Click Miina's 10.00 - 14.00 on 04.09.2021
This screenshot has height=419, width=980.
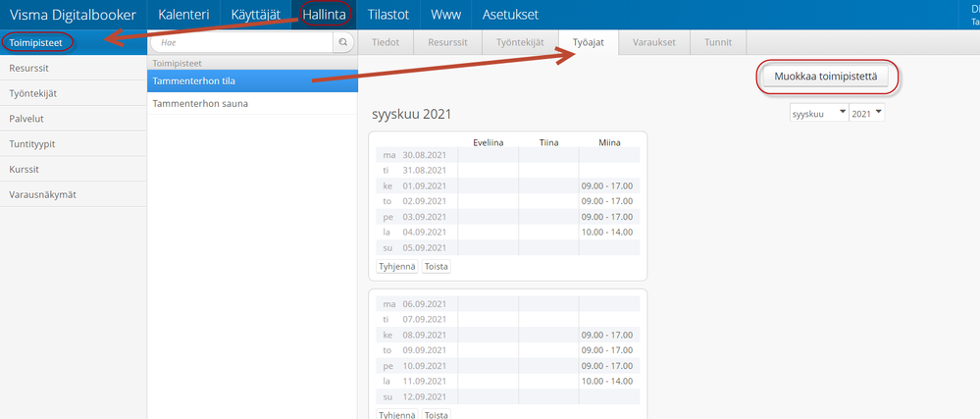[607, 232]
